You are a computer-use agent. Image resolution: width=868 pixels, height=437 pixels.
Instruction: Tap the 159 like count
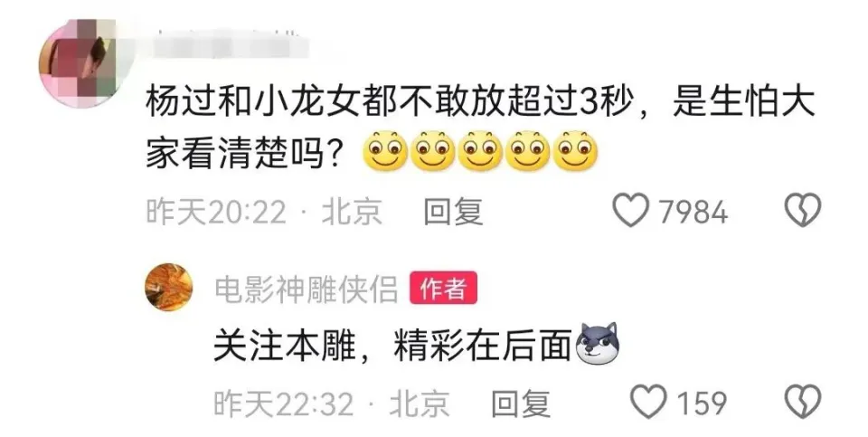tap(702, 404)
